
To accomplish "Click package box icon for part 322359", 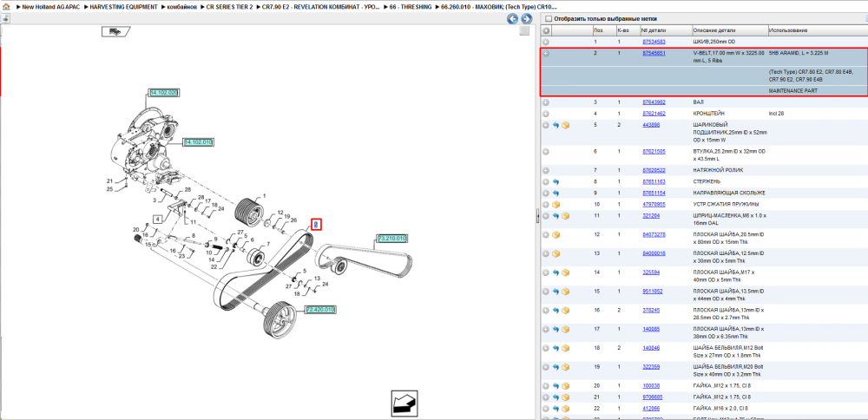I will (566, 367).
